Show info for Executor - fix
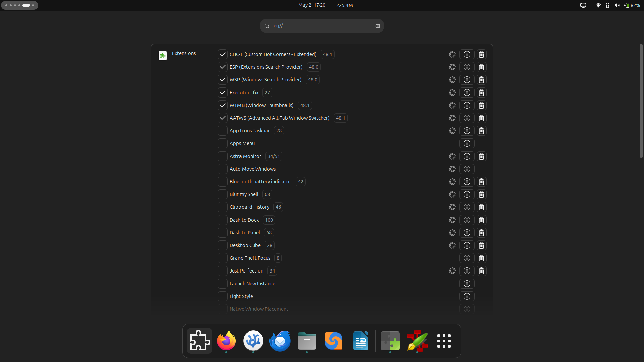 [467, 93]
